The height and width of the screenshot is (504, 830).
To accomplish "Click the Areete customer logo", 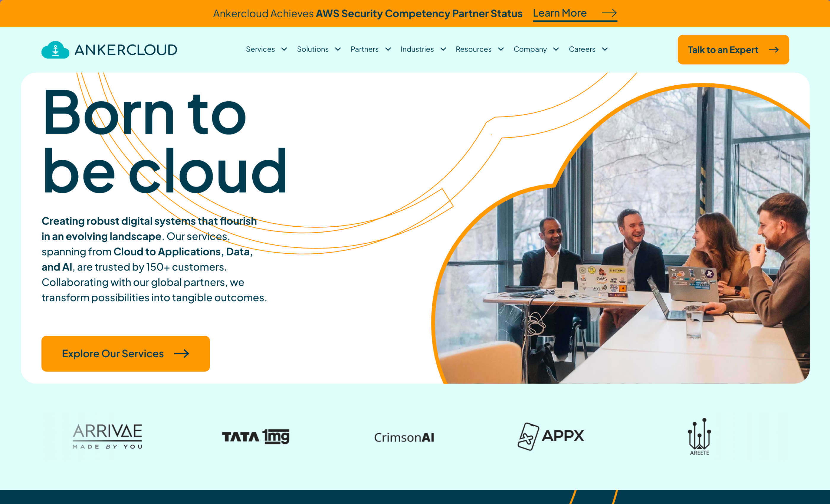I will [x=699, y=437].
